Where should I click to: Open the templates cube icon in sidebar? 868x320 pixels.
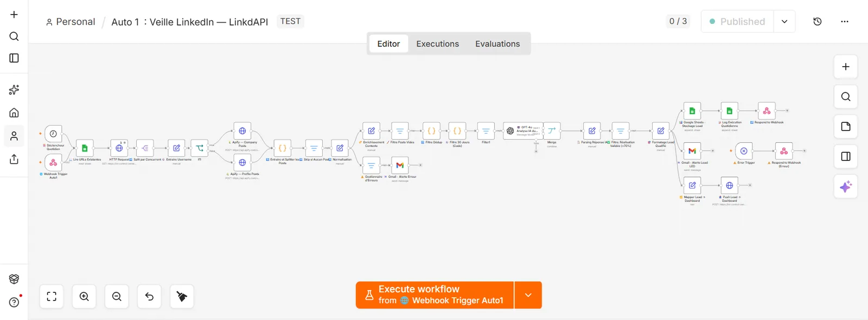[14, 279]
